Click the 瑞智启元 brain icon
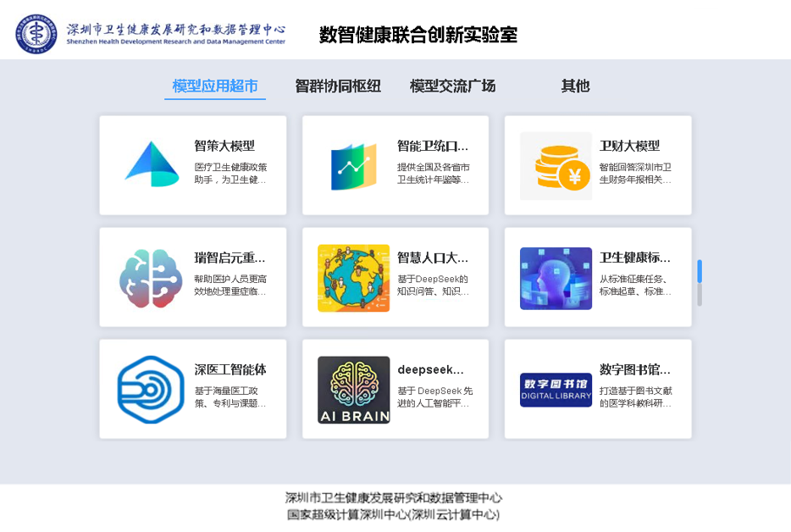This screenshot has width=791, height=532. pyautogui.click(x=150, y=275)
